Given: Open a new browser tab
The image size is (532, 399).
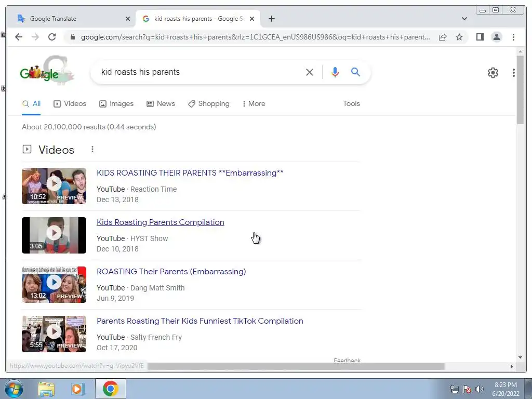Looking at the screenshot, I should click(271, 19).
